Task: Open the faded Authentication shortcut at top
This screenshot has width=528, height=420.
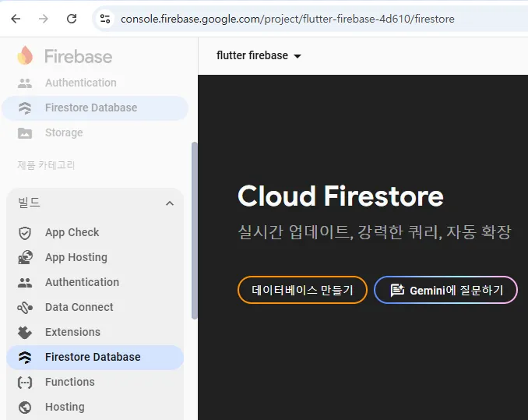Action: coord(81,83)
